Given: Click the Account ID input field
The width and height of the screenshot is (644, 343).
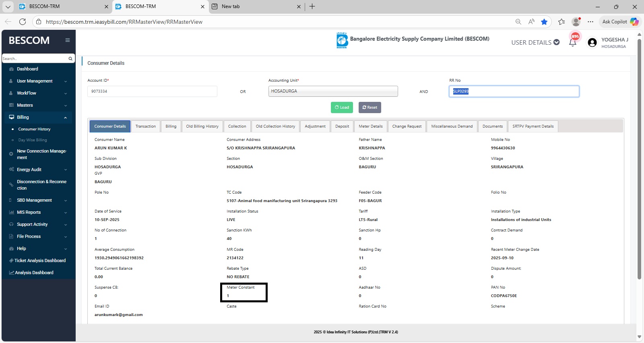Looking at the screenshot, I should click(152, 91).
